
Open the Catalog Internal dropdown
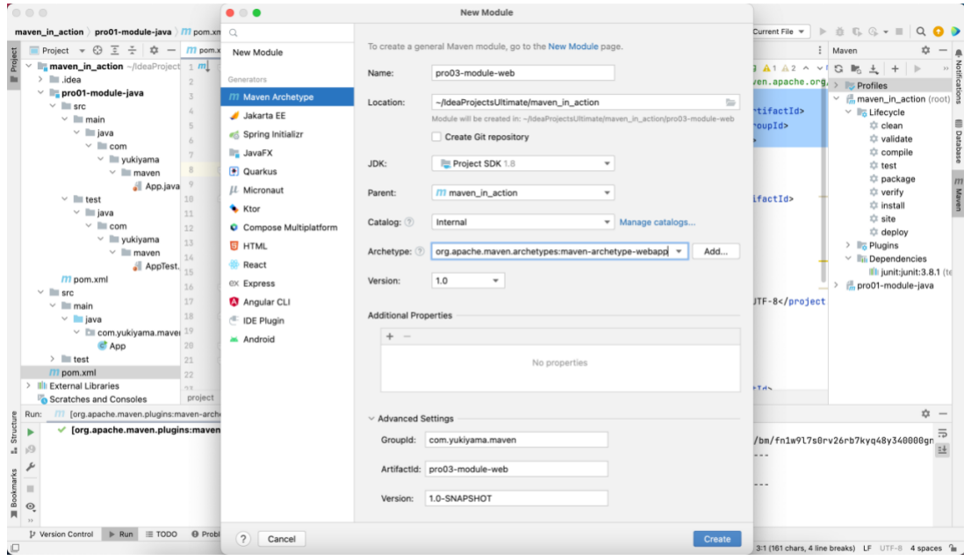tap(522, 222)
